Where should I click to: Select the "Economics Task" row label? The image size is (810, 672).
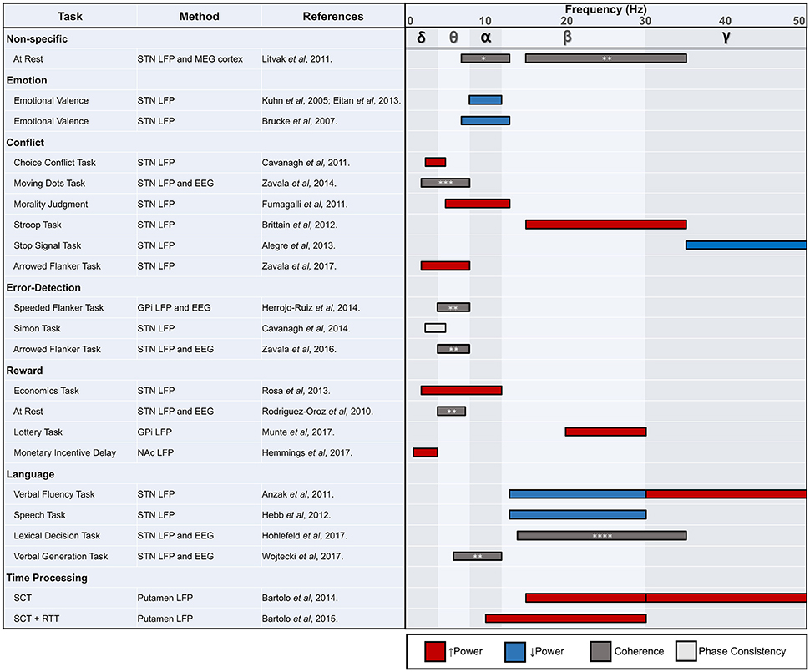tap(47, 391)
